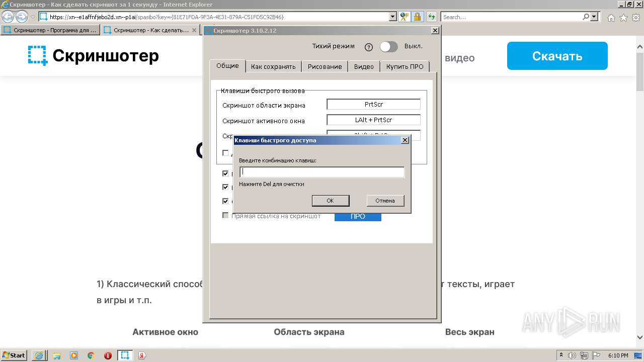Click the taskbar clock 6:10 PM
The image size is (644, 362).
(x=618, y=355)
